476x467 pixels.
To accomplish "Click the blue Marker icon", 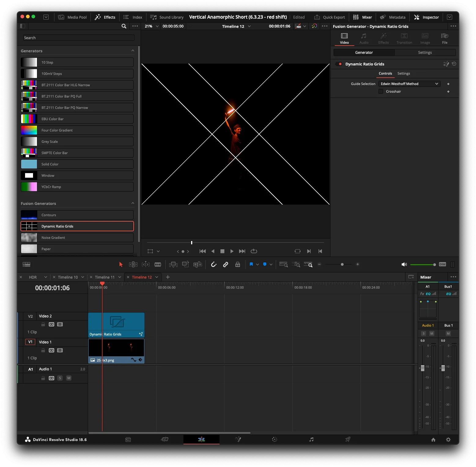I will click(x=265, y=264).
